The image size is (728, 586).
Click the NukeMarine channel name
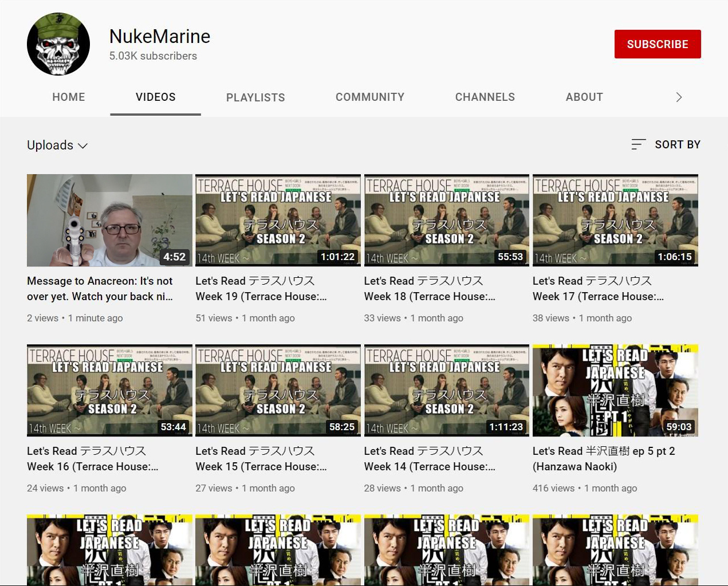pyautogui.click(x=160, y=37)
